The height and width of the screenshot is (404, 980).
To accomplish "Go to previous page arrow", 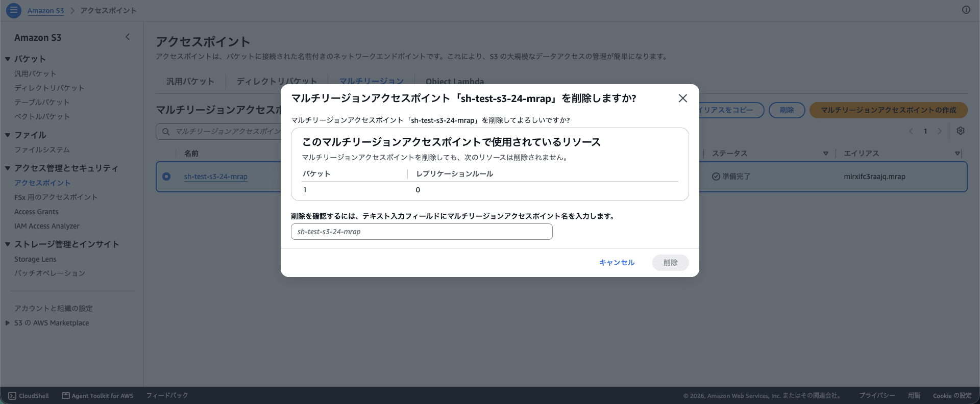I will pyautogui.click(x=911, y=131).
